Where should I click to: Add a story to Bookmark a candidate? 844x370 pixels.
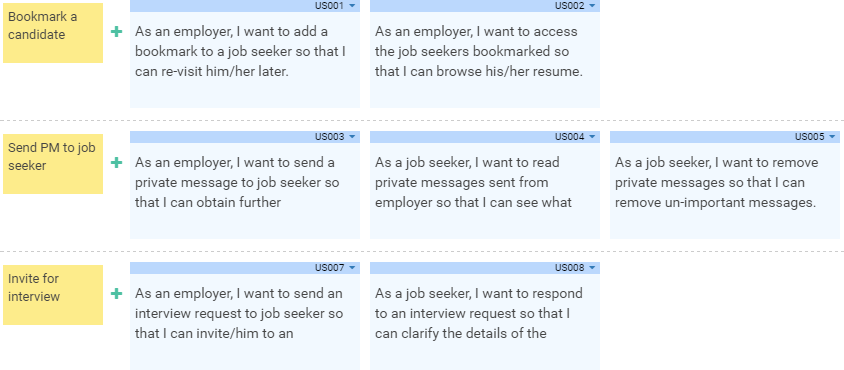click(116, 32)
